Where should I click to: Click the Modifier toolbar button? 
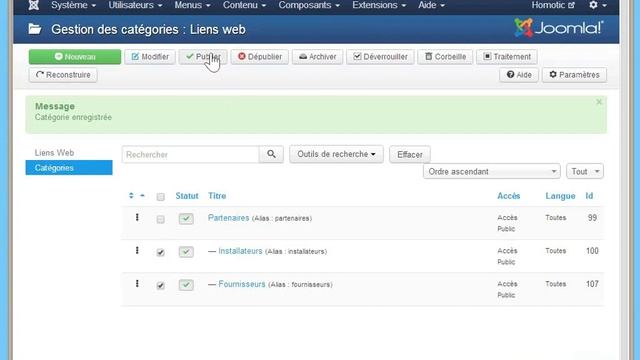coord(150,57)
